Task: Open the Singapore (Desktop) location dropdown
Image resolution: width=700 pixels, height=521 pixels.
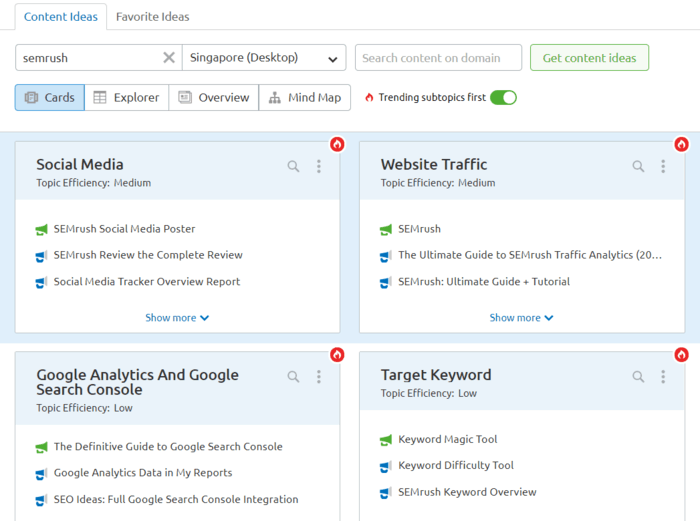Action: [264, 58]
